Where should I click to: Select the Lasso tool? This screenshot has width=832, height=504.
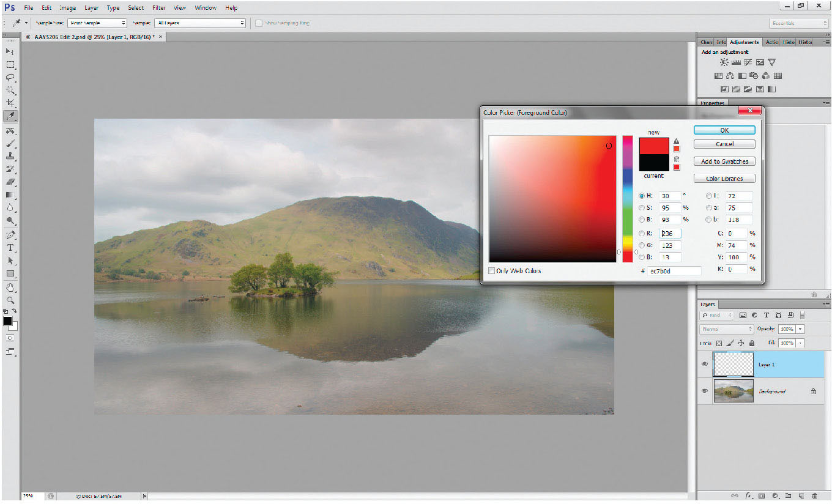tap(10, 78)
